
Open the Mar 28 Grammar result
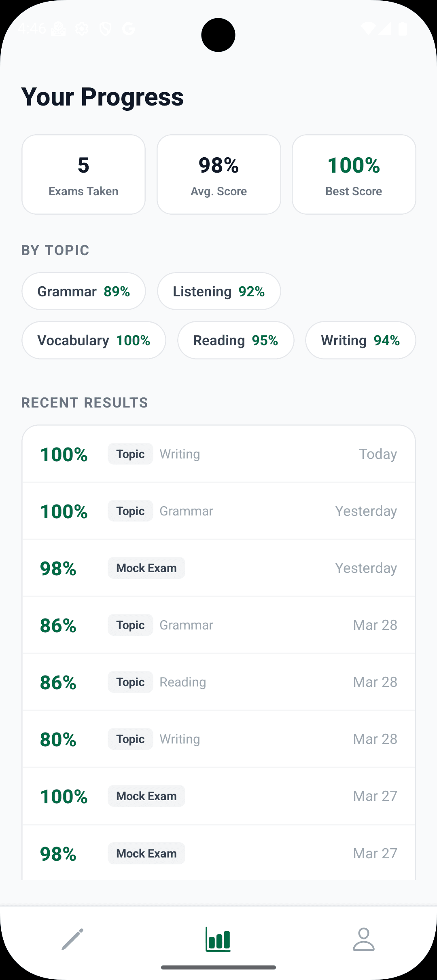218,625
